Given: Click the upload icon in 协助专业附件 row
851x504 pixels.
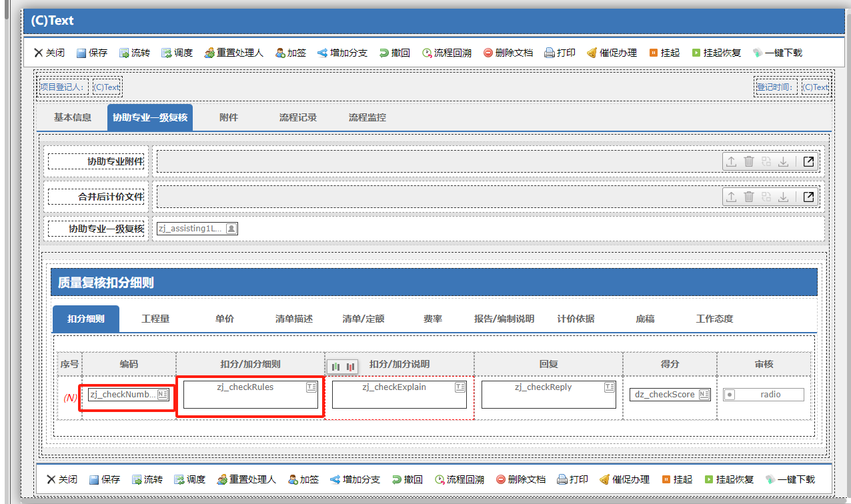Looking at the screenshot, I should coord(731,162).
